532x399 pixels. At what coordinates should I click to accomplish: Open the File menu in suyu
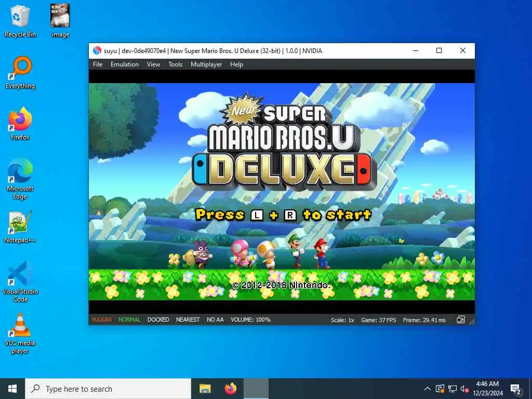pyautogui.click(x=98, y=64)
